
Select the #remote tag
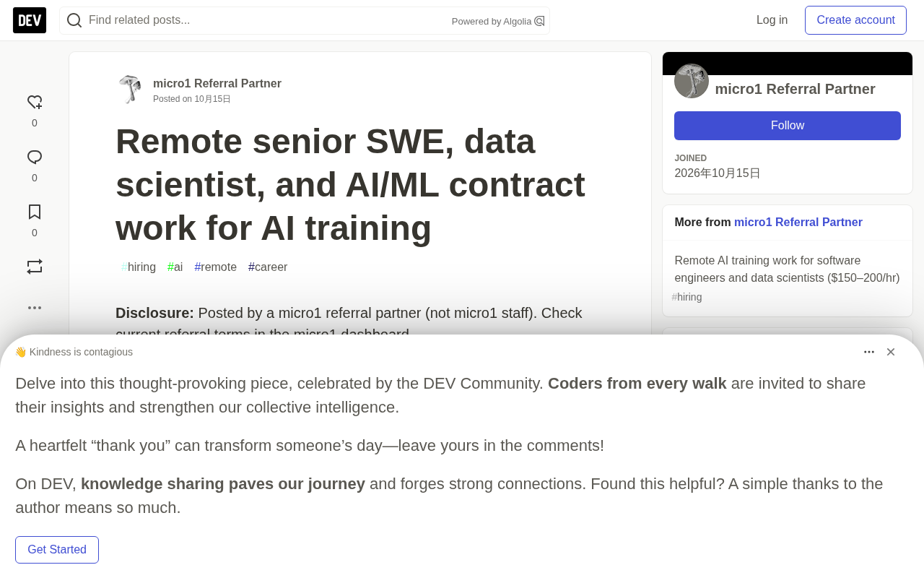(215, 267)
